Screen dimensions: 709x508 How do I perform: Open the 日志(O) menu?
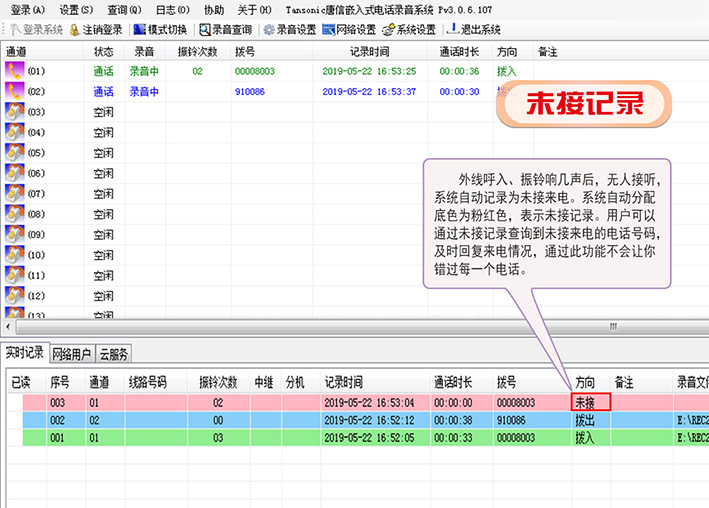pos(172,9)
